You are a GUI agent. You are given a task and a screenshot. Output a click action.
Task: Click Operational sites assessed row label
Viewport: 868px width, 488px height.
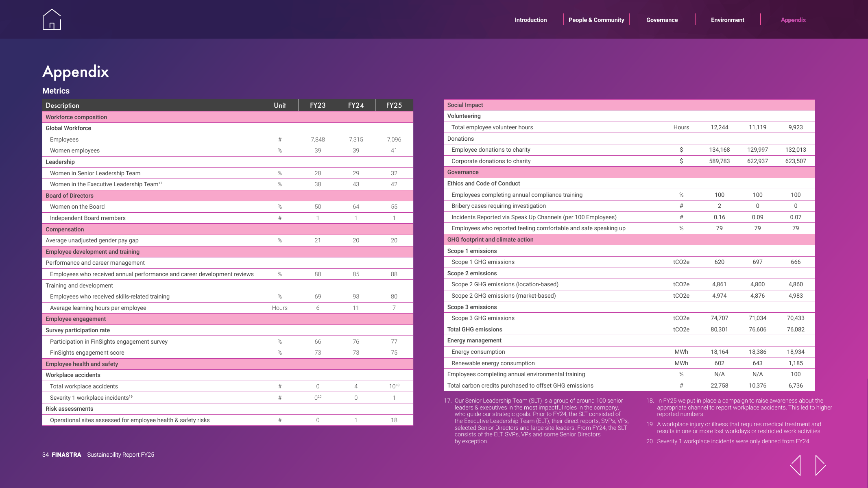point(130,420)
